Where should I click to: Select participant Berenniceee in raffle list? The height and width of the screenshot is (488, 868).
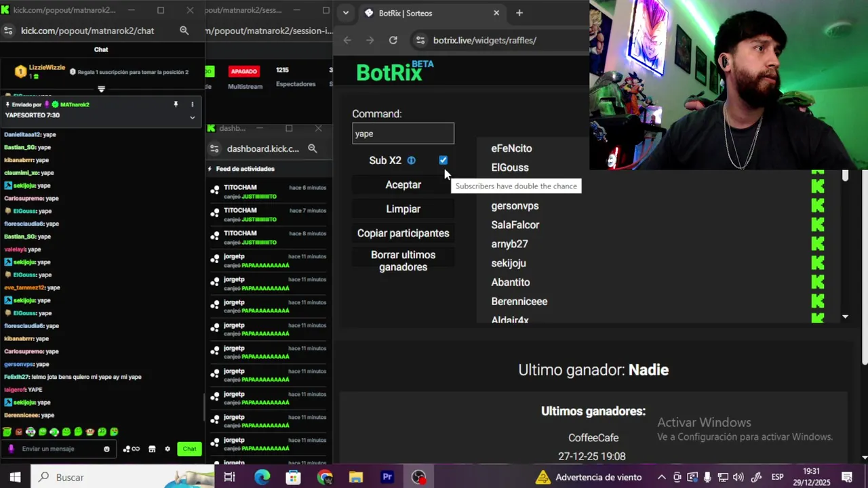point(519,302)
